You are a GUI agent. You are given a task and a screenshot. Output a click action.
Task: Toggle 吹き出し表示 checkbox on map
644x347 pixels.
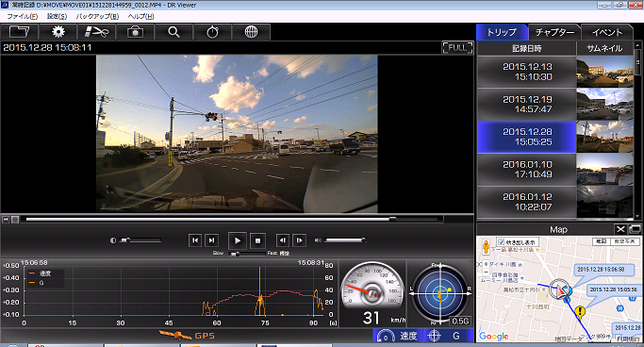click(x=501, y=242)
